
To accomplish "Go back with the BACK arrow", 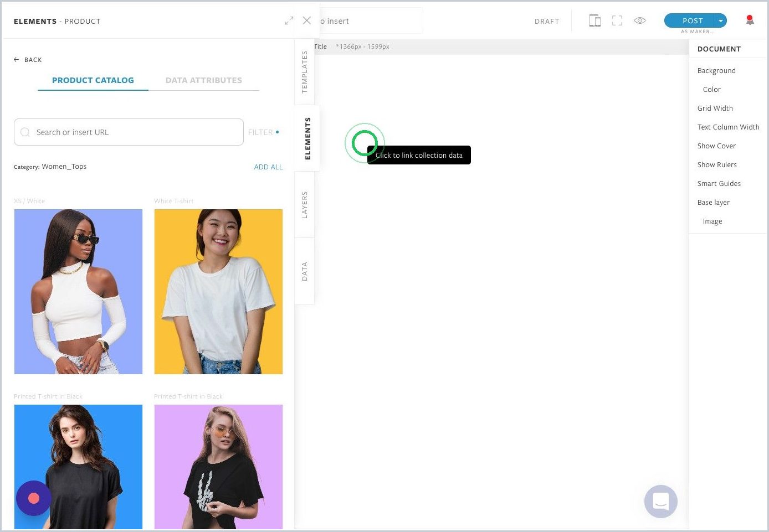I will coord(28,60).
